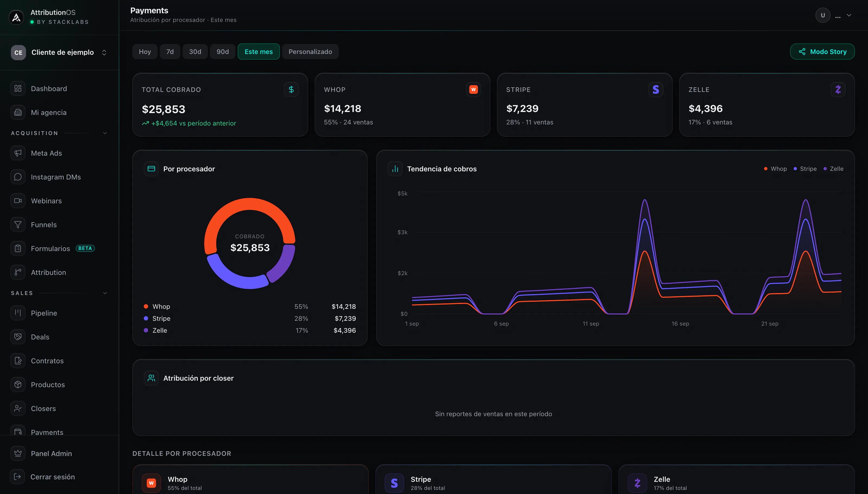Click the Contratos signature icon
The height and width of the screenshot is (494, 868).
(x=18, y=361)
